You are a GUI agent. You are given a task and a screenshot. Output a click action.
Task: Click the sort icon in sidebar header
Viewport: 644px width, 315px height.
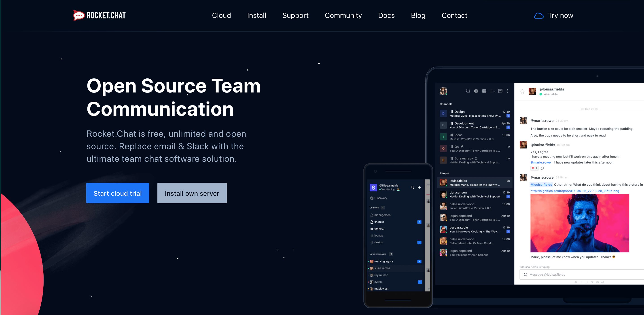pos(492,91)
